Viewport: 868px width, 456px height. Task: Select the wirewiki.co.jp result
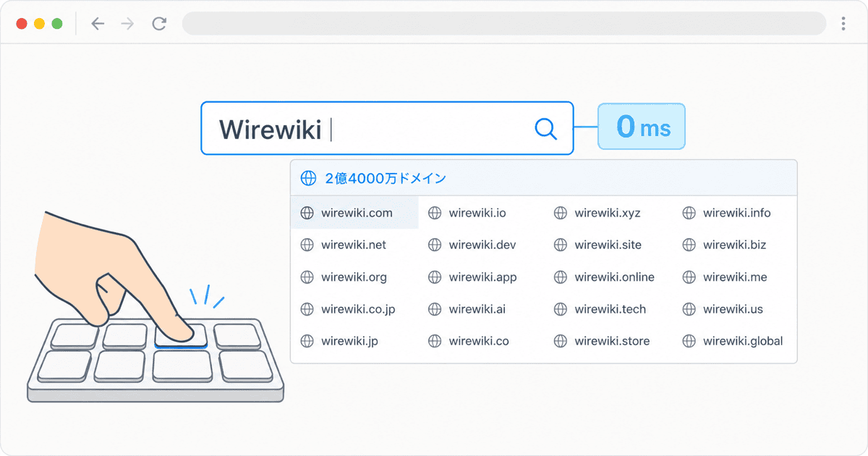tap(358, 309)
